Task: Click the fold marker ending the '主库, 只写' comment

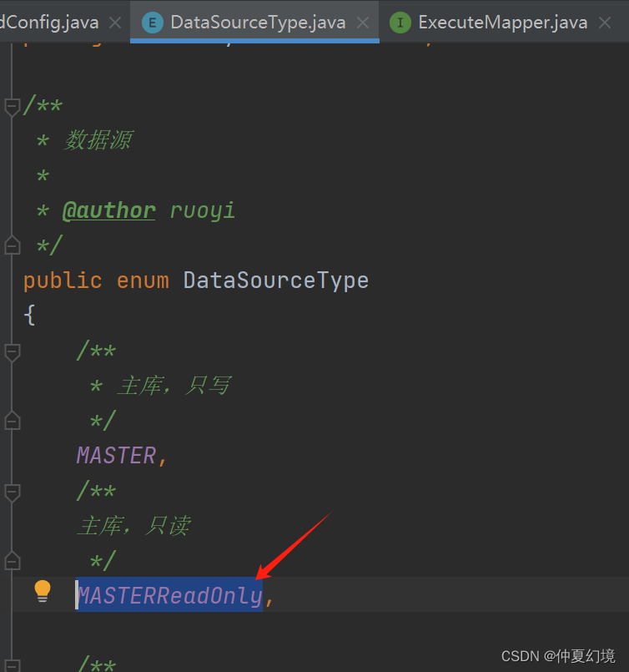Action: 12,422
